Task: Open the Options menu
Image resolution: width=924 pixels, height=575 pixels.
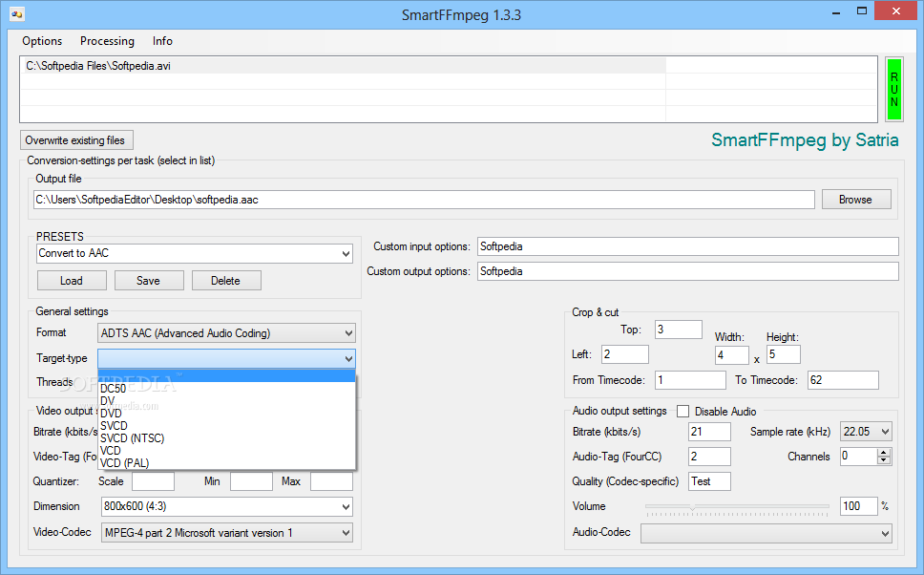Action: [42, 41]
